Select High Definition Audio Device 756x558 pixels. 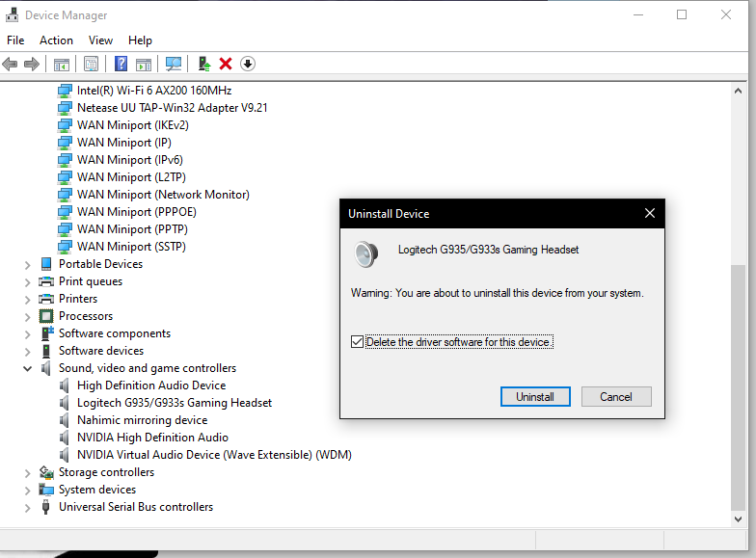click(x=151, y=385)
